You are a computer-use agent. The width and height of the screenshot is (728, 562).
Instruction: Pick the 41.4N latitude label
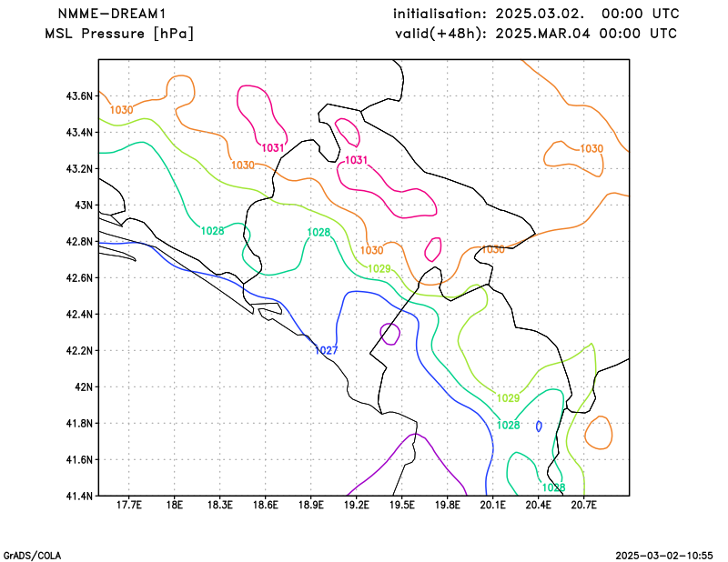[x=79, y=496]
